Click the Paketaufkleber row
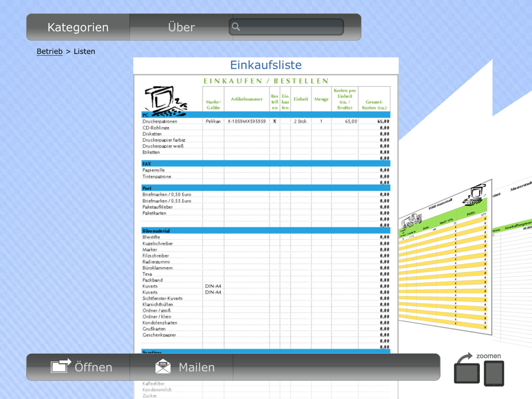The height and width of the screenshot is (399, 532). pos(265,207)
